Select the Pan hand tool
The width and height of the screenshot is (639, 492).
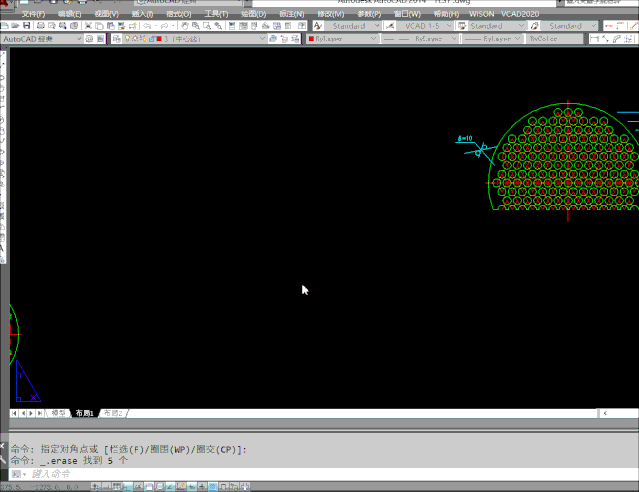(184, 25)
